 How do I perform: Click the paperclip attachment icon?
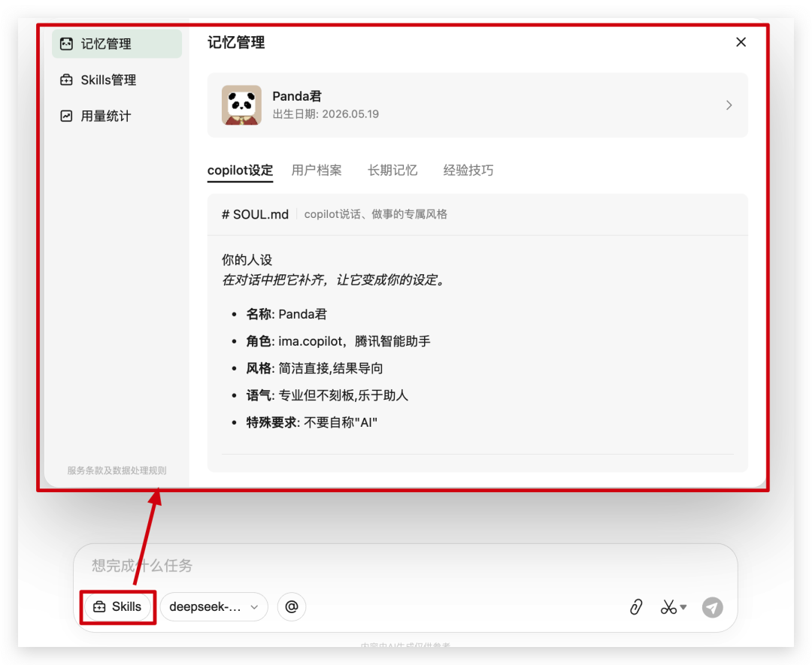click(636, 607)
